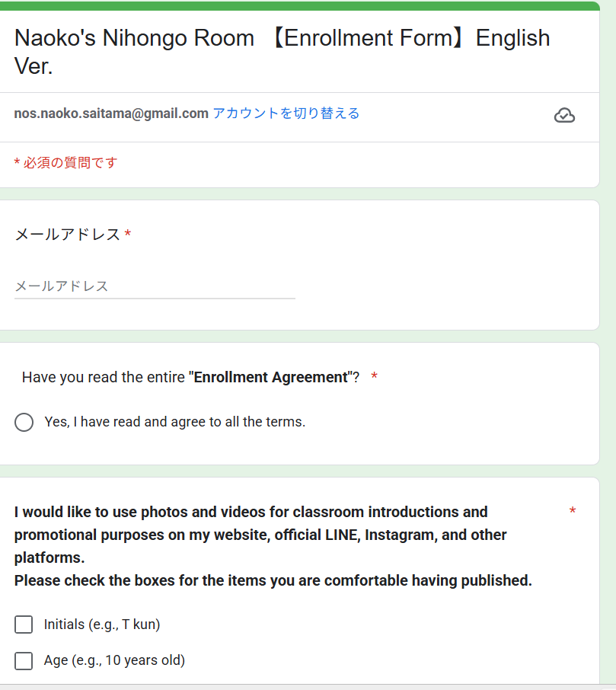Click the bold "Enrollment Agreement" text

(x=271, y=377)
